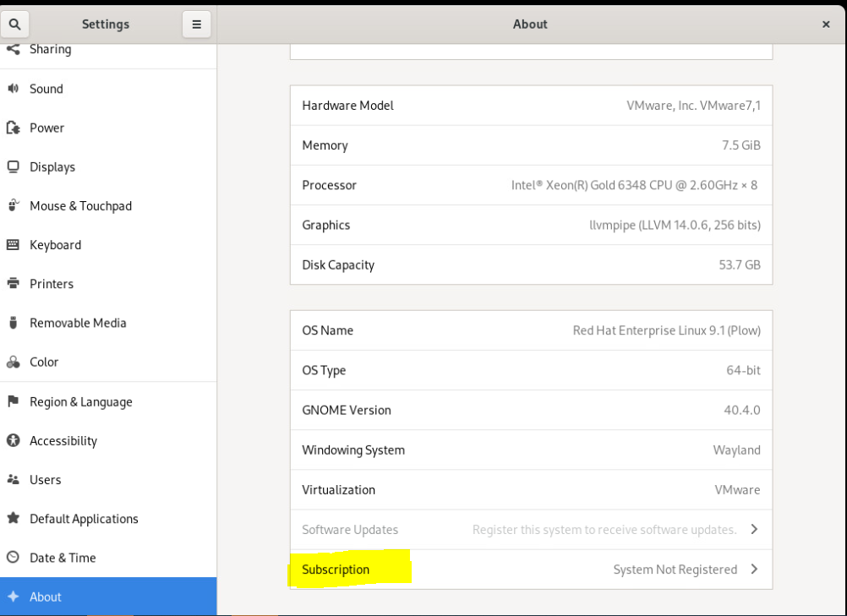Viewport: 847px width, 616px height.
Task: Go to Date & Time settings
Action: pos(63,558)
